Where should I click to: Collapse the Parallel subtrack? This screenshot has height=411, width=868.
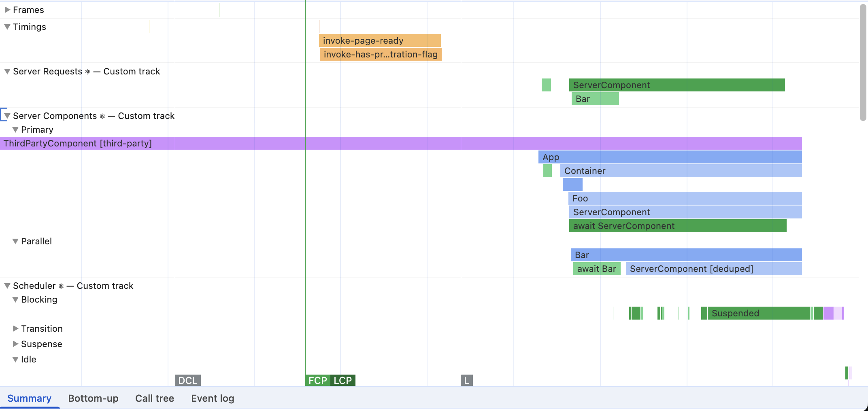[x=15, y=242]
